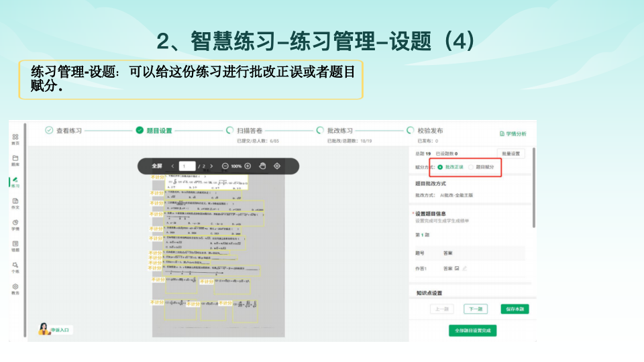Open the 题库 question bank sidebar icon
Screen dimensions: 644x362
click(x=15, y=160)
